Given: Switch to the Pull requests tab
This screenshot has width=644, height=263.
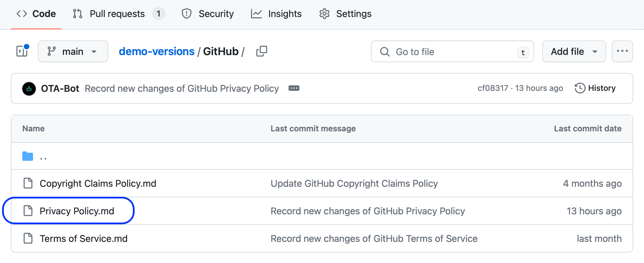Looking at the screenshot, I should [x=117, y=13].
